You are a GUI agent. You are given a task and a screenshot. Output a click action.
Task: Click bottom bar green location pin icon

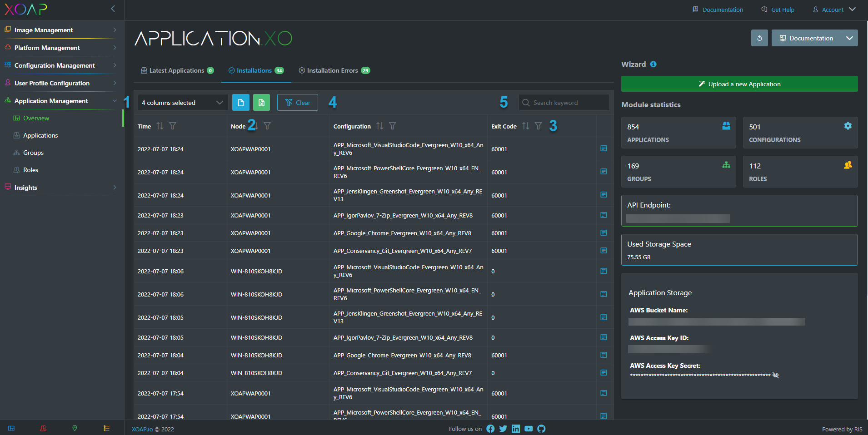click(75, 428)
